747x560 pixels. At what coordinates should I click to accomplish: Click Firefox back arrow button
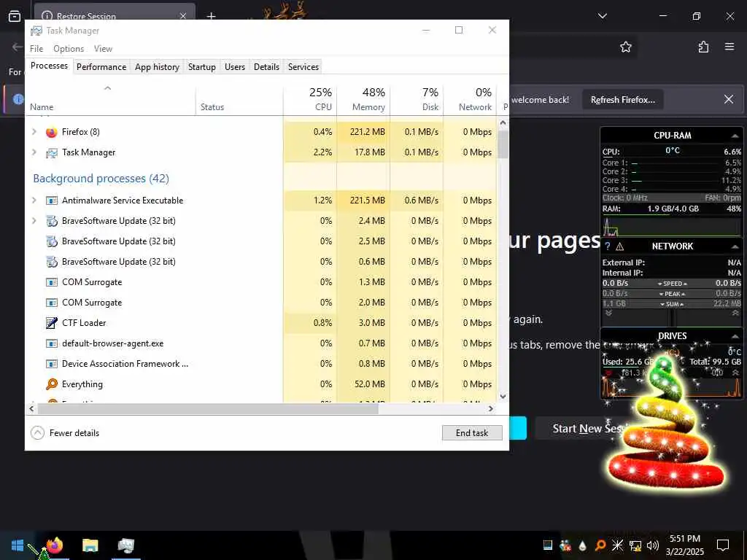pos(18,47)
